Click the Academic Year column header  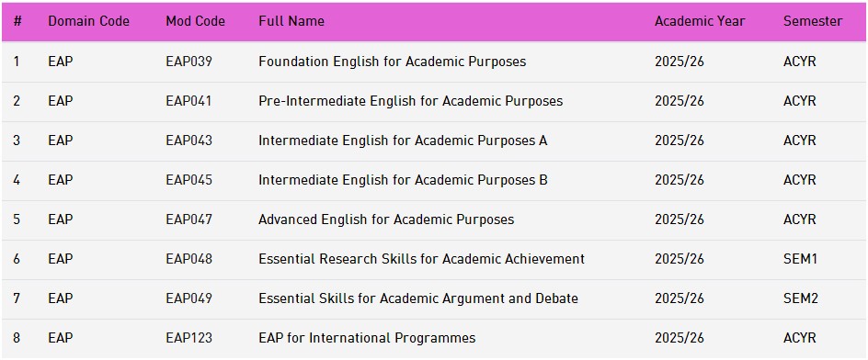(700, 21)
